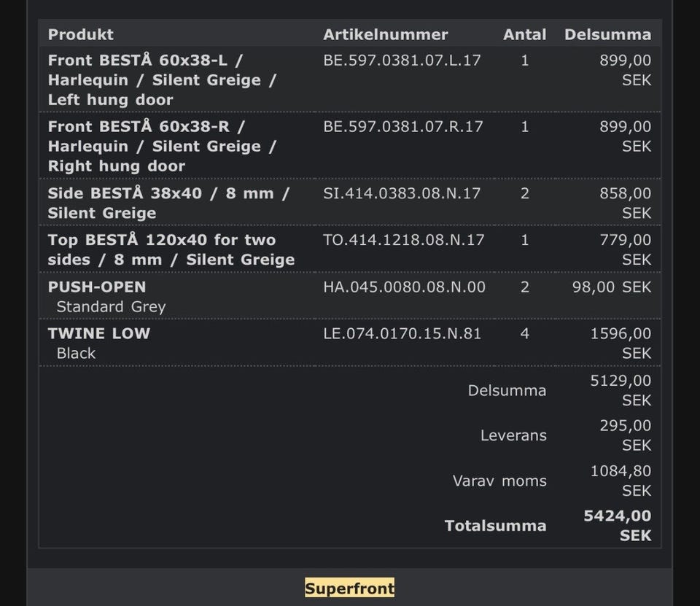The image size is (700, 606).
Task: Select the TWINE LOW product title
Action: (99, 333)
